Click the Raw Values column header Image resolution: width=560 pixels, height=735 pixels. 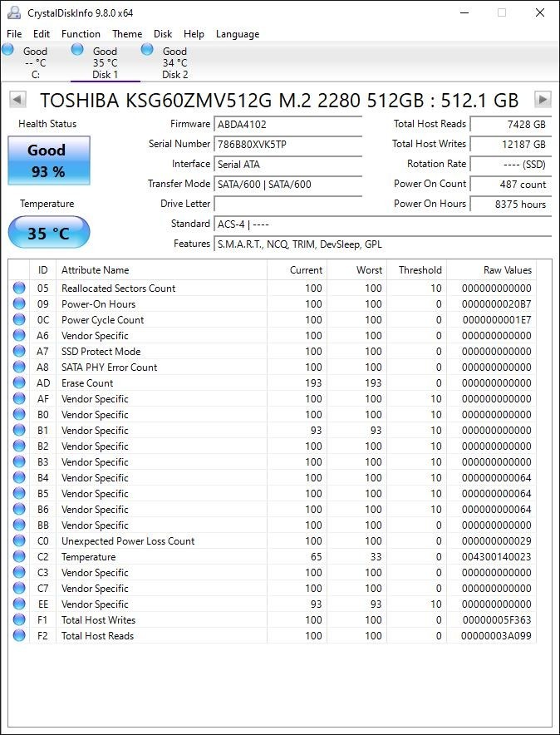pyautogui.click(x=492, y=270)
